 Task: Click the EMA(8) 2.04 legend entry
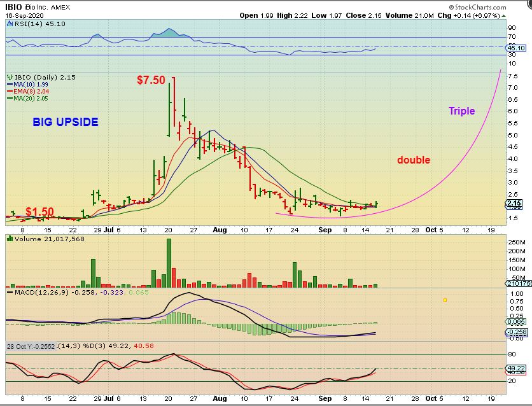28,91
